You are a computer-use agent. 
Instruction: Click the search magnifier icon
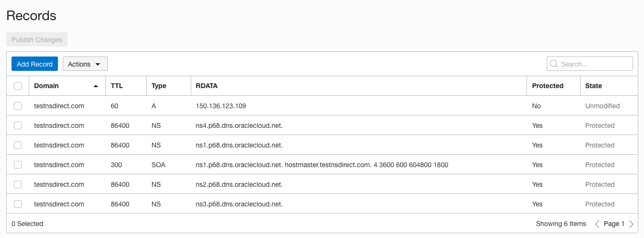pyautogui.click(x=554, y=64)
